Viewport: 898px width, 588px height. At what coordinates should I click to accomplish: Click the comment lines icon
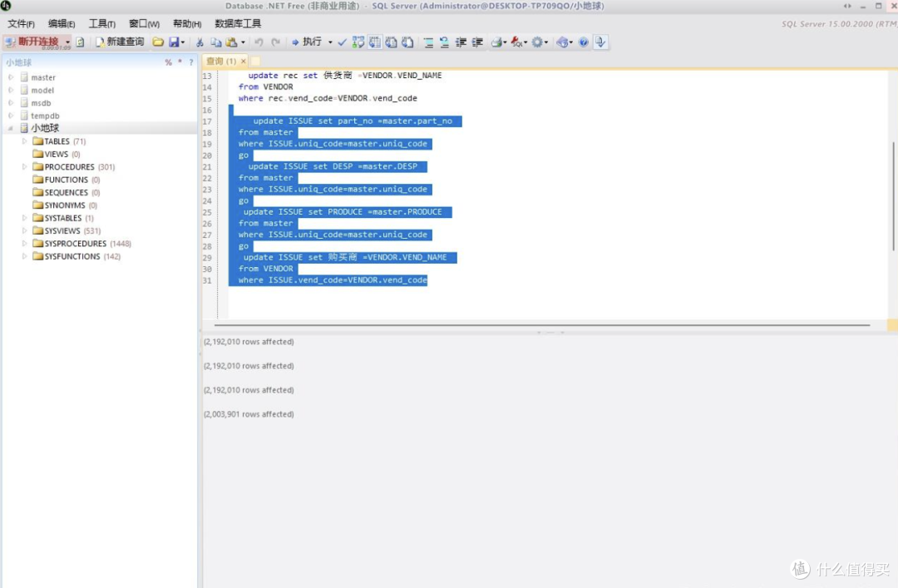[x=428, y=42]
